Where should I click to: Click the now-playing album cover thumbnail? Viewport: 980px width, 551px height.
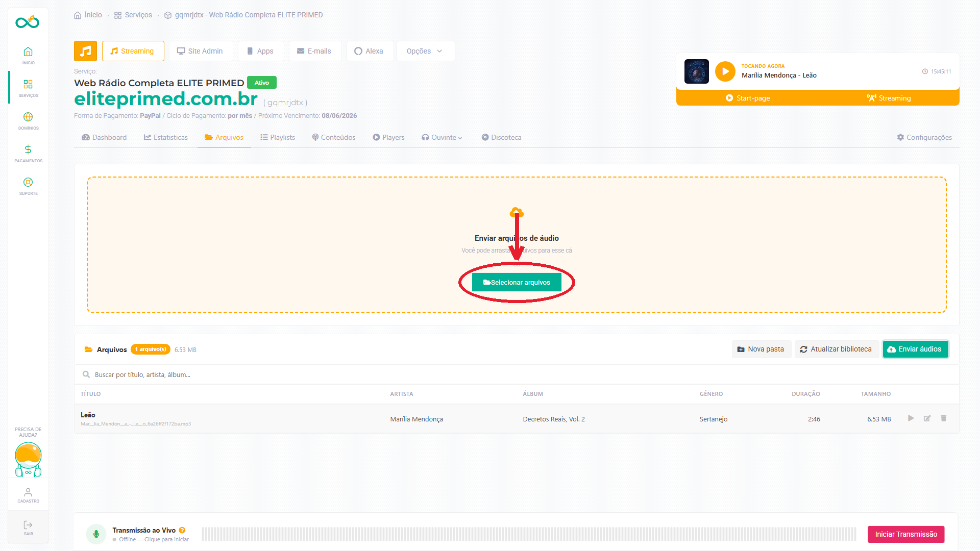click(696, 71)
